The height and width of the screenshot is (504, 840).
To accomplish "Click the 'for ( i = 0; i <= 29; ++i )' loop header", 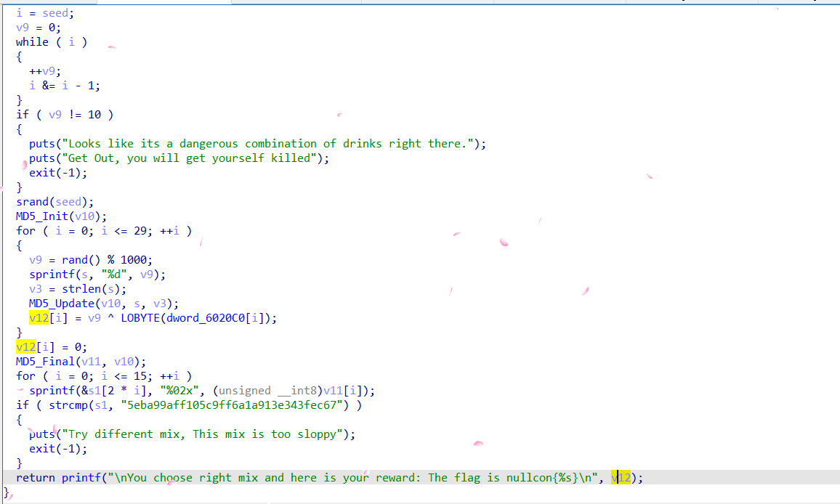I will pyautogui.click(x=103, y=230).
